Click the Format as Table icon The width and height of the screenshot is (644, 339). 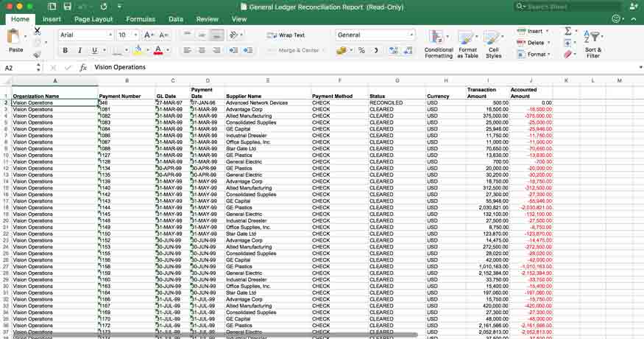tap(467, 43)
